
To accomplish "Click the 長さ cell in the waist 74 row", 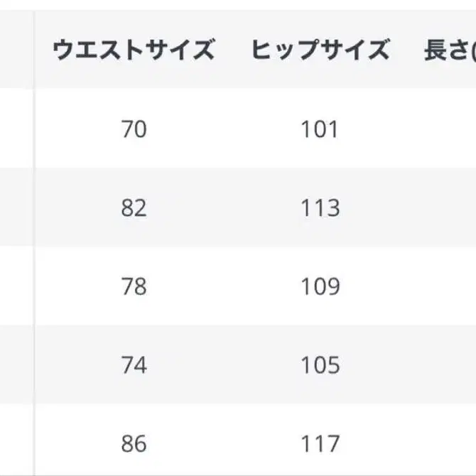I will (449, 365).
